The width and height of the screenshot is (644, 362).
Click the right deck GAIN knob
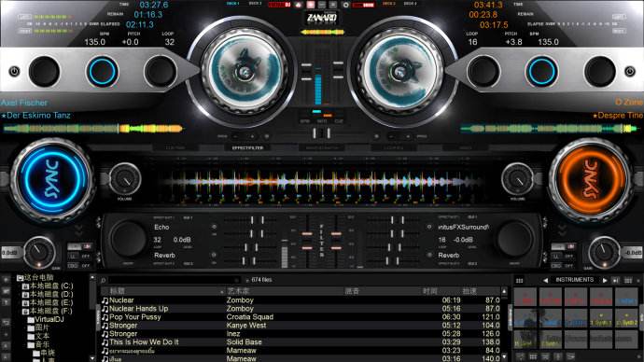[604, 252]
